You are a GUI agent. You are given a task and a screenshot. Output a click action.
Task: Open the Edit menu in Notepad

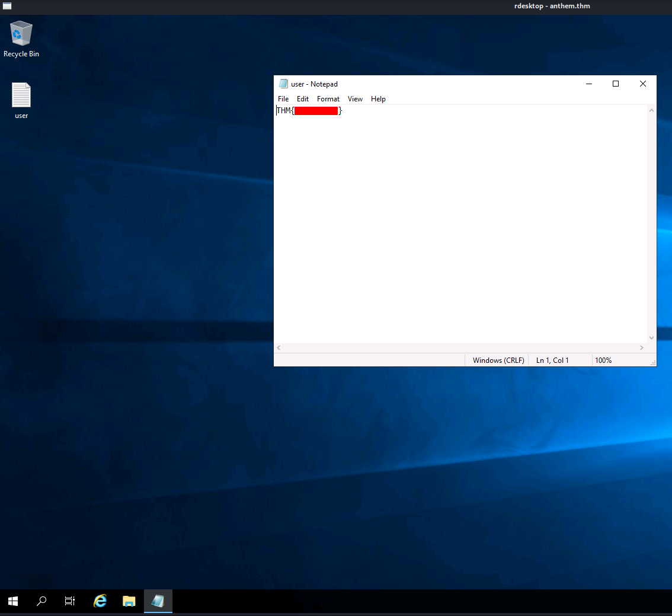[303, 99]
